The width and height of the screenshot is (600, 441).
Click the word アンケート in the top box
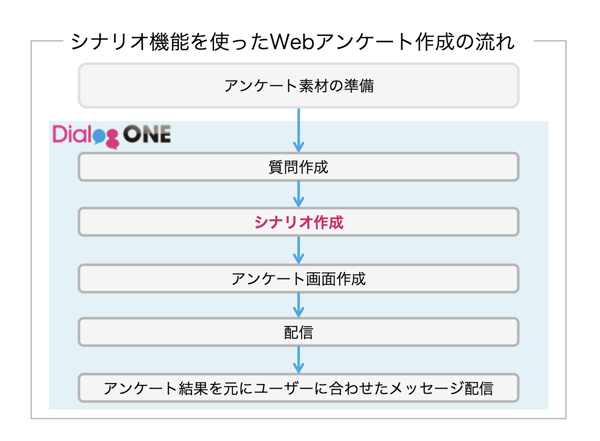pos(262,86)
